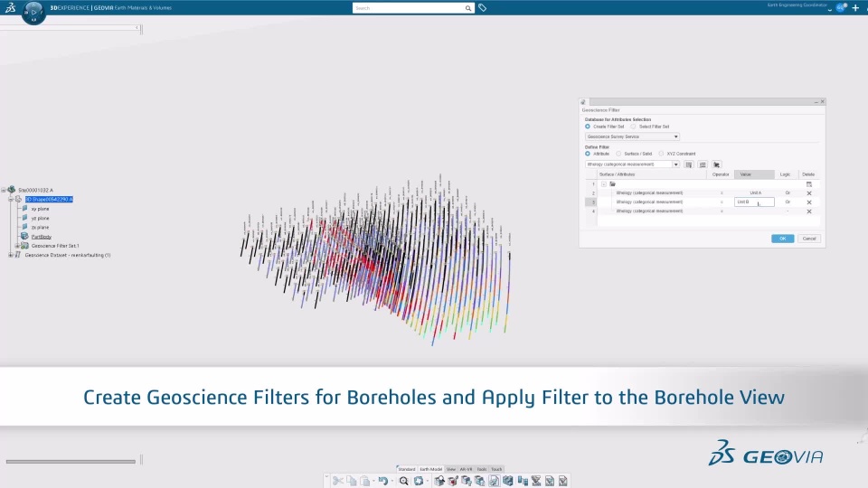Click the red cube pencil toolbar icon
This screenshot has width=868, height=488.
tap(453, 481)
